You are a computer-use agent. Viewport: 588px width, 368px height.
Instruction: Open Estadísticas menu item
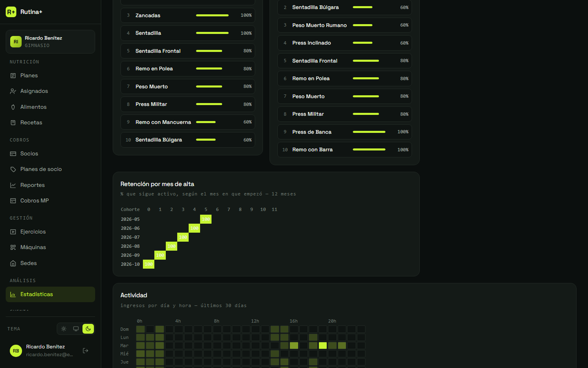[50, 294]
